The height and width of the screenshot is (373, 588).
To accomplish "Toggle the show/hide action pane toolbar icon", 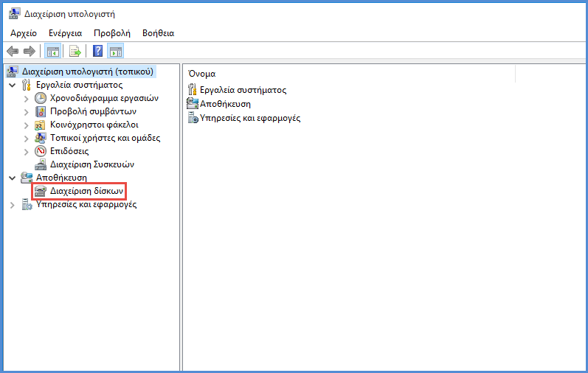I will coord(116,51).
